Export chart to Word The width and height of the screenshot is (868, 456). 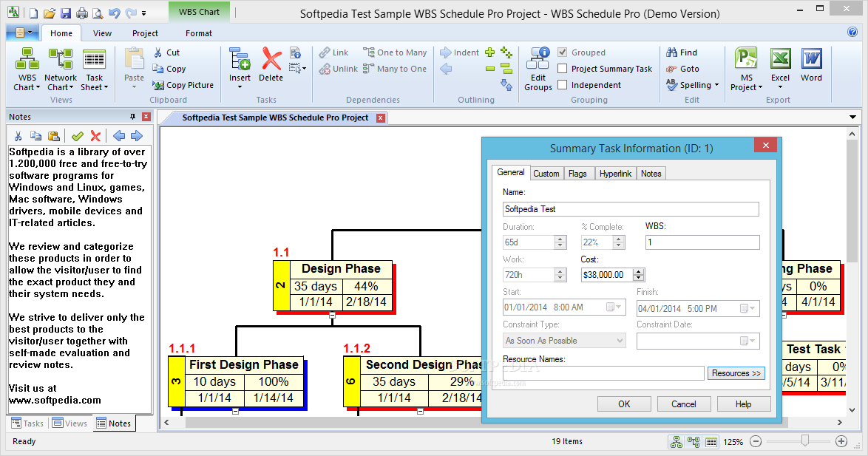click(x=811, y=65)
